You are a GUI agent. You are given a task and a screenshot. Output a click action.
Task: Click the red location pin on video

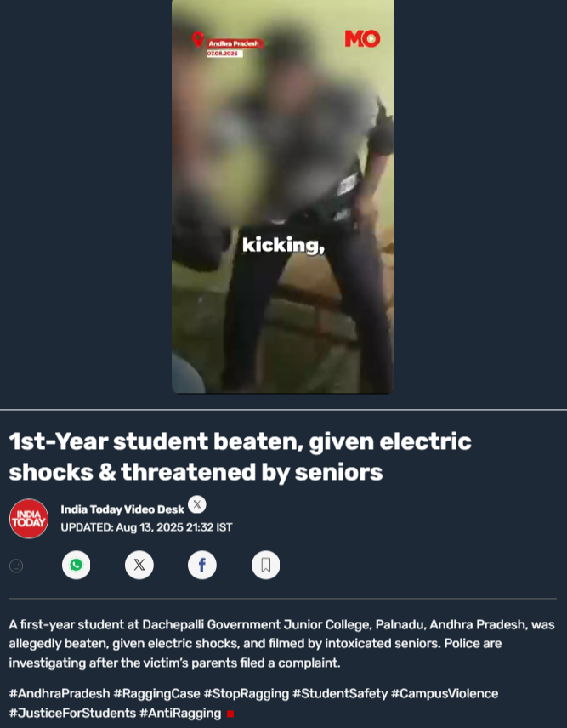(198, 39)
